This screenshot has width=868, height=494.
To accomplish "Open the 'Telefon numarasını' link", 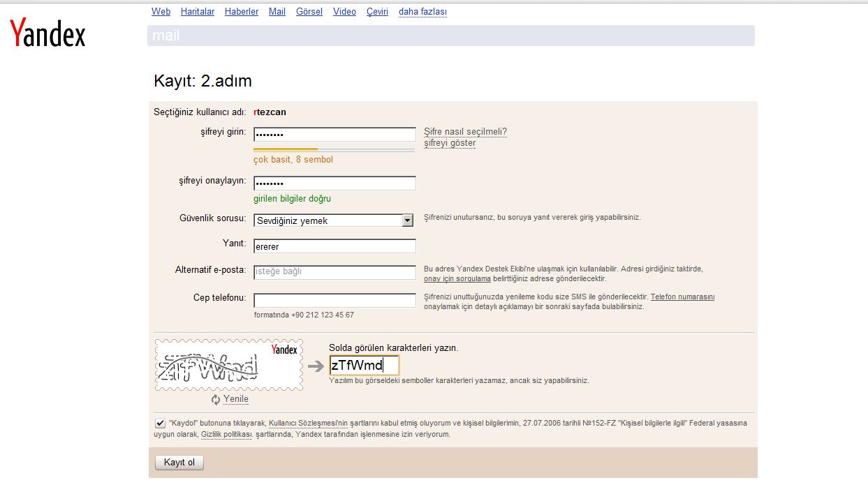I will tap(682, 297).
